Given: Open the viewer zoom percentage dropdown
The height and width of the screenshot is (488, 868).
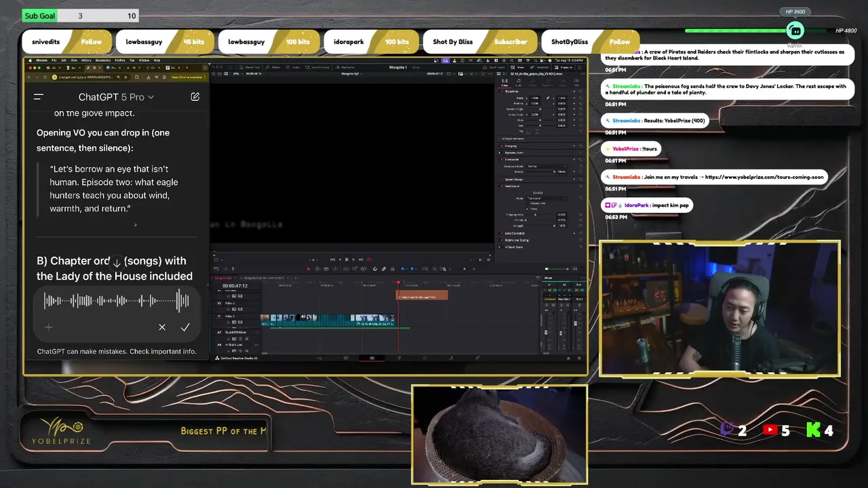Looking at the screenshot, I should point(239,74).
